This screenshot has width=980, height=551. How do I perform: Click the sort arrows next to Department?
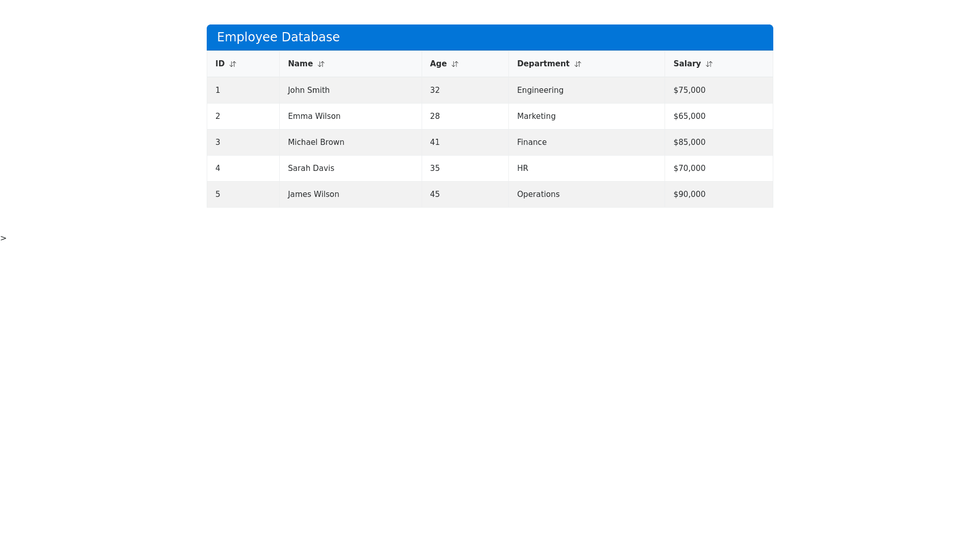point(578,64)
